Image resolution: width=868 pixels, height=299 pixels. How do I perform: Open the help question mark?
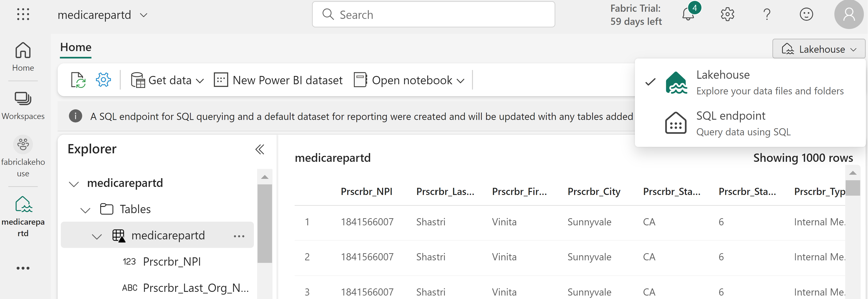click(x=767, y=15)
